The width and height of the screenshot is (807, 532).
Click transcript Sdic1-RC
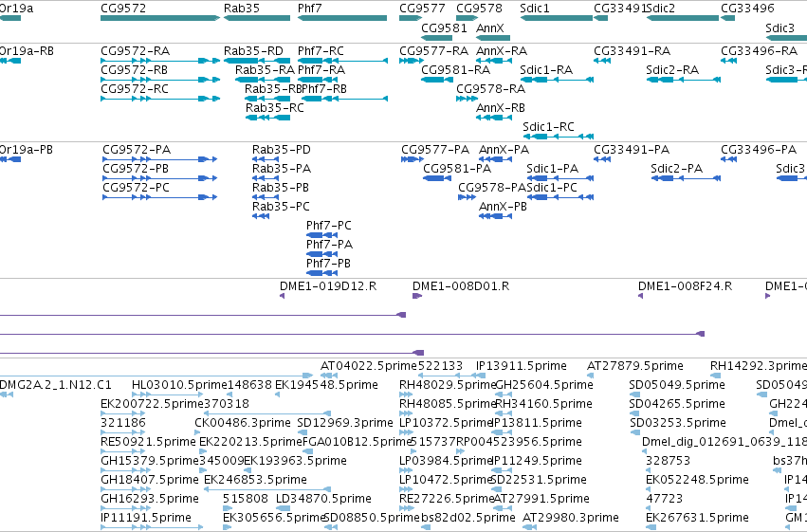coord(548,127)
